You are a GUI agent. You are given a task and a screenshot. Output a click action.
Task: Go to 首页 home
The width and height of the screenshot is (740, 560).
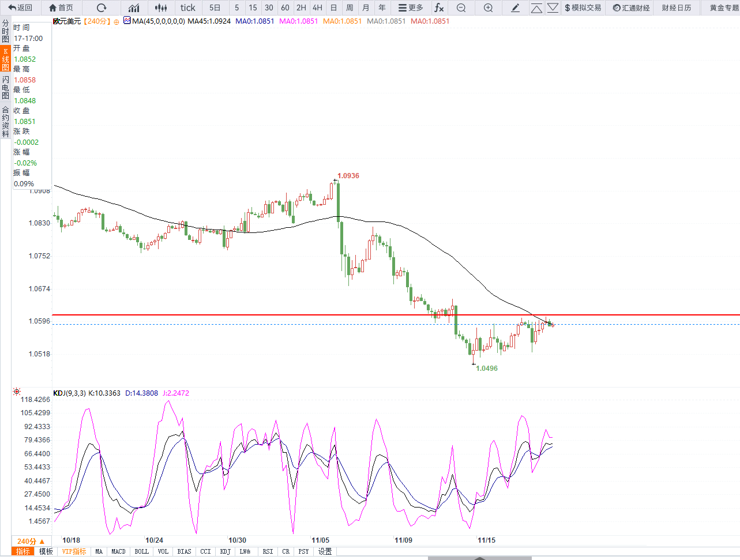coord(61,7)
